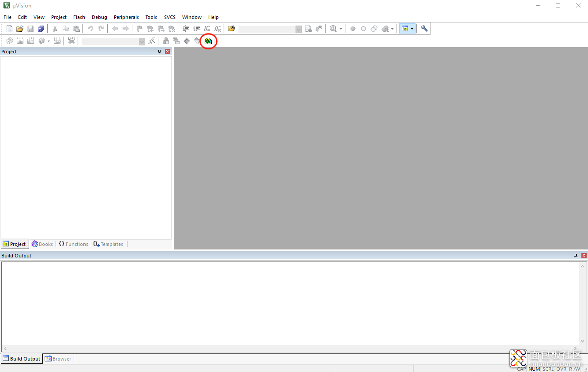Open the File menu

click(7, 17)
